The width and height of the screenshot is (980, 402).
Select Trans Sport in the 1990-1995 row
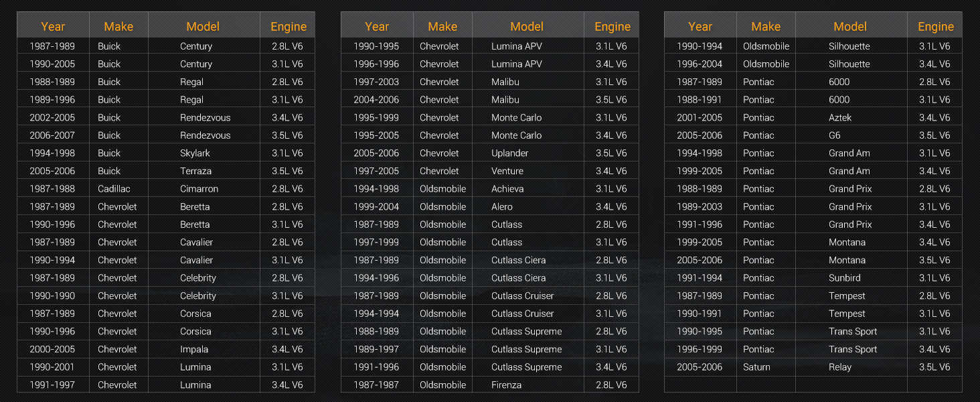pyautogui.click(x=853, y=331)
